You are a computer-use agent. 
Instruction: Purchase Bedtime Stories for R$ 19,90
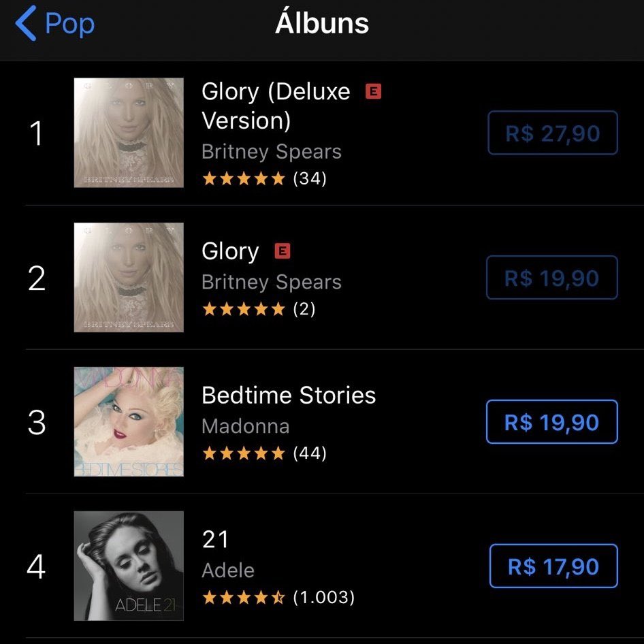551,422
